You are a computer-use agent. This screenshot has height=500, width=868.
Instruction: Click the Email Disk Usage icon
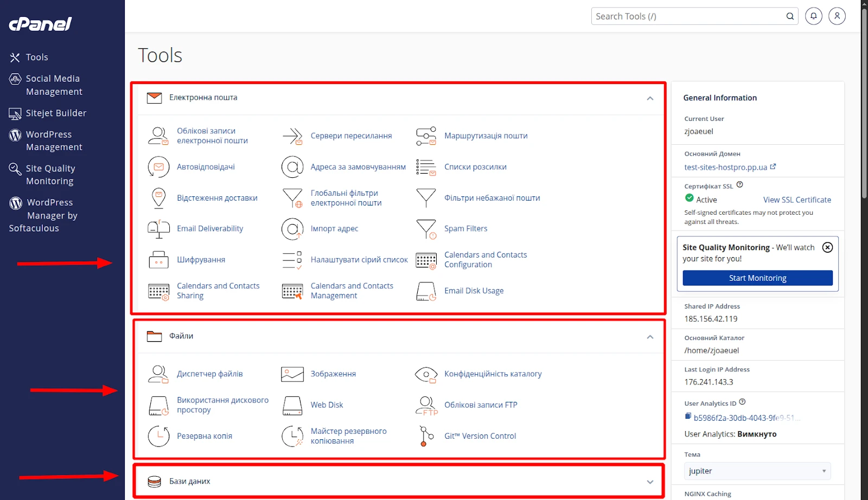pos(426,291)
